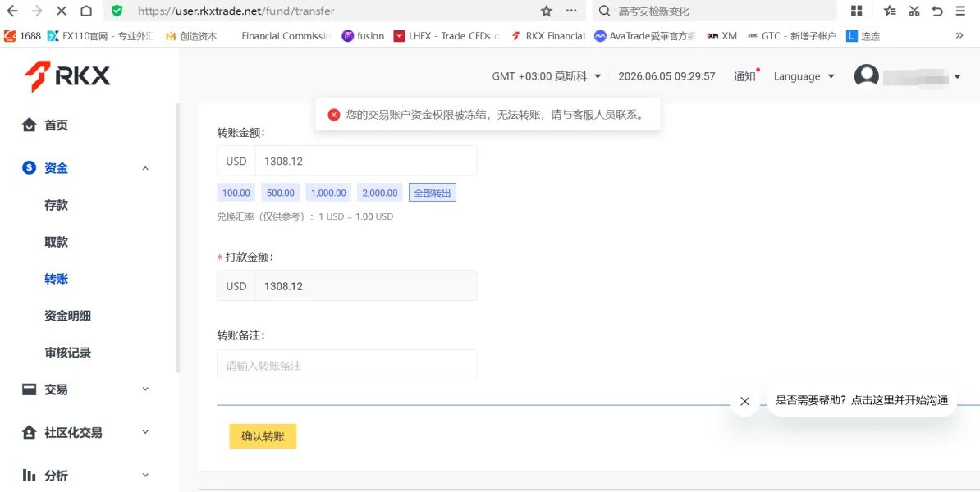Viewport: 980px width, 492px height.
Task: Click the search magnifier icon
Action: [604, 11]
